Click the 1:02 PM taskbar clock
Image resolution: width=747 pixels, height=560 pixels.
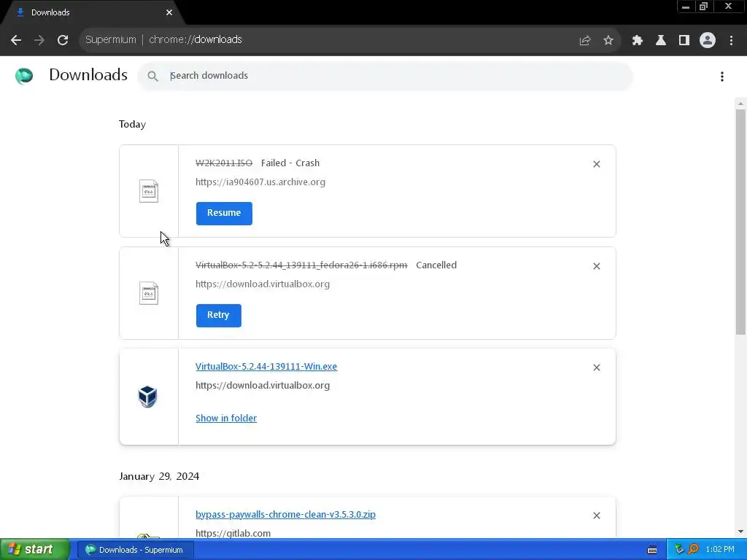point(720,550)
